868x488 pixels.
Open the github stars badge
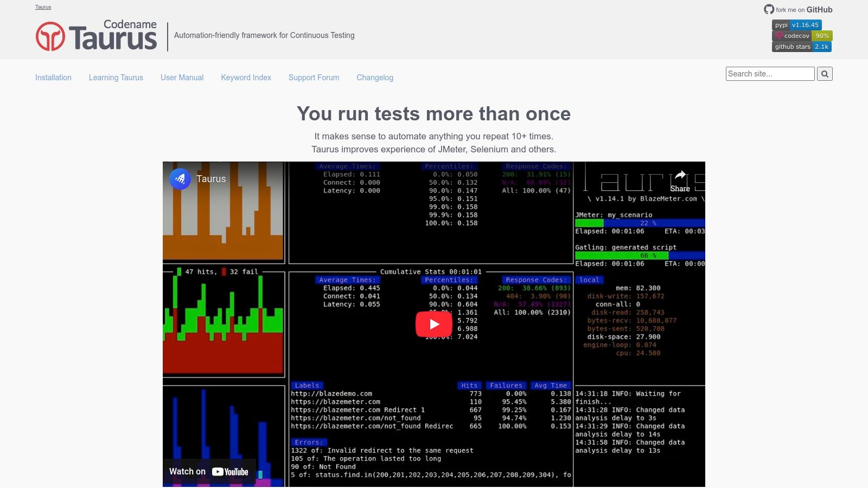tap(801, 47)
